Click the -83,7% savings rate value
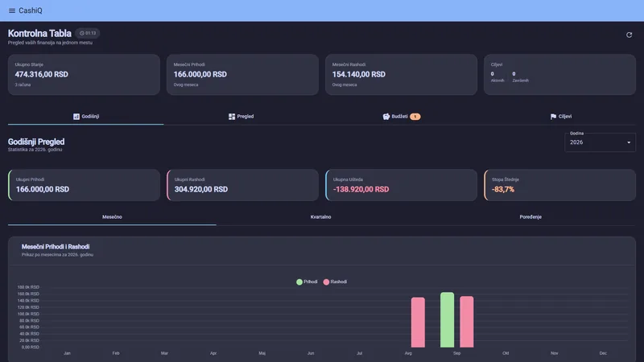644x362 pixels. (503, 189)
